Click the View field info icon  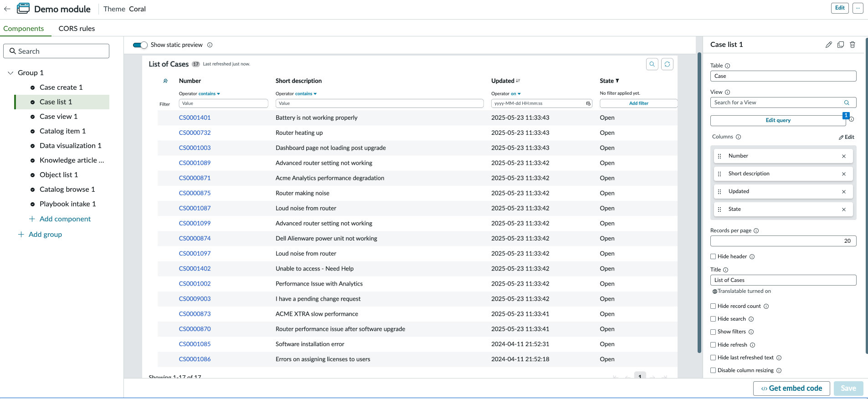tap(728, 92)
